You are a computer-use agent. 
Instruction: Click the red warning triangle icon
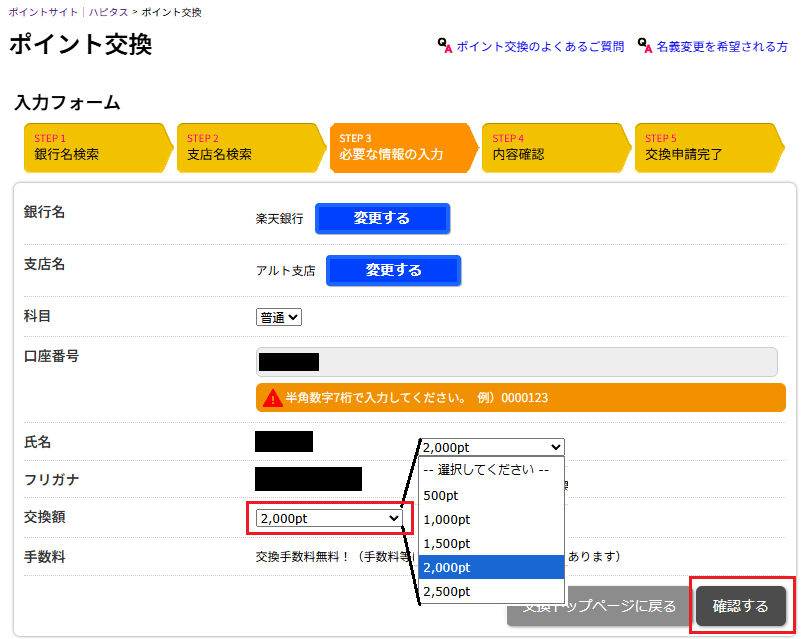[x=272, y=398]
